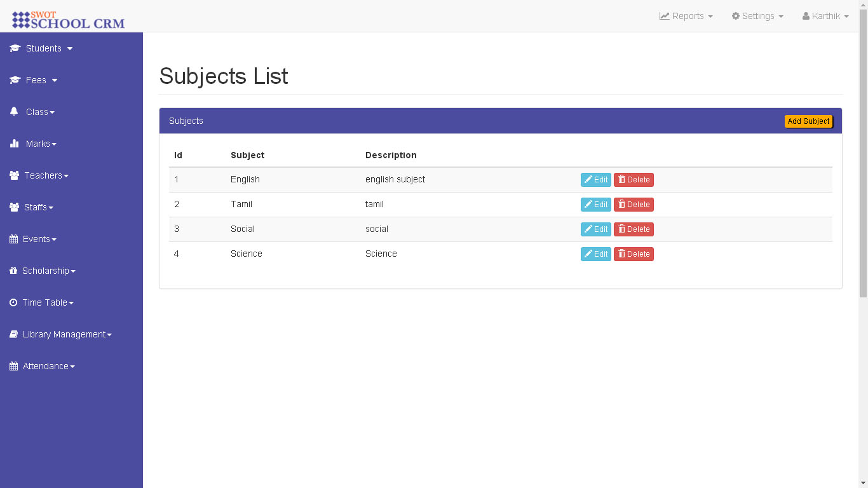Open the Reports dropdown menu
Screen dimensions: 868x488
686,16
